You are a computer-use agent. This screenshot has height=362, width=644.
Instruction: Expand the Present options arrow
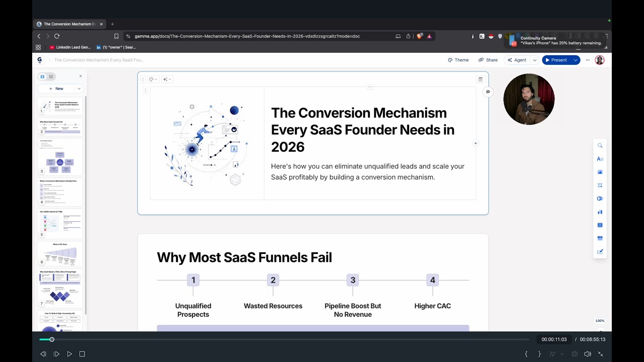575,60
